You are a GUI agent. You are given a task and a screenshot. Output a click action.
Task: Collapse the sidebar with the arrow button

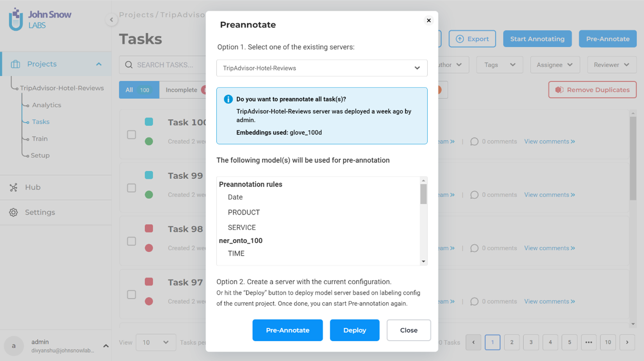pyautogui.click(x=111, y=19)
